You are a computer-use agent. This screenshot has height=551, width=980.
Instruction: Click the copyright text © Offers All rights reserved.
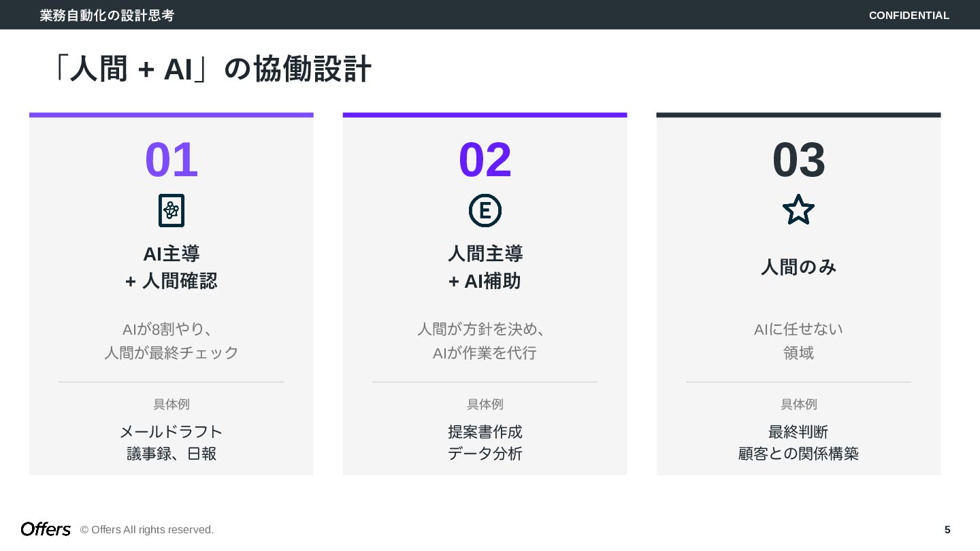[x=147, y=529]
